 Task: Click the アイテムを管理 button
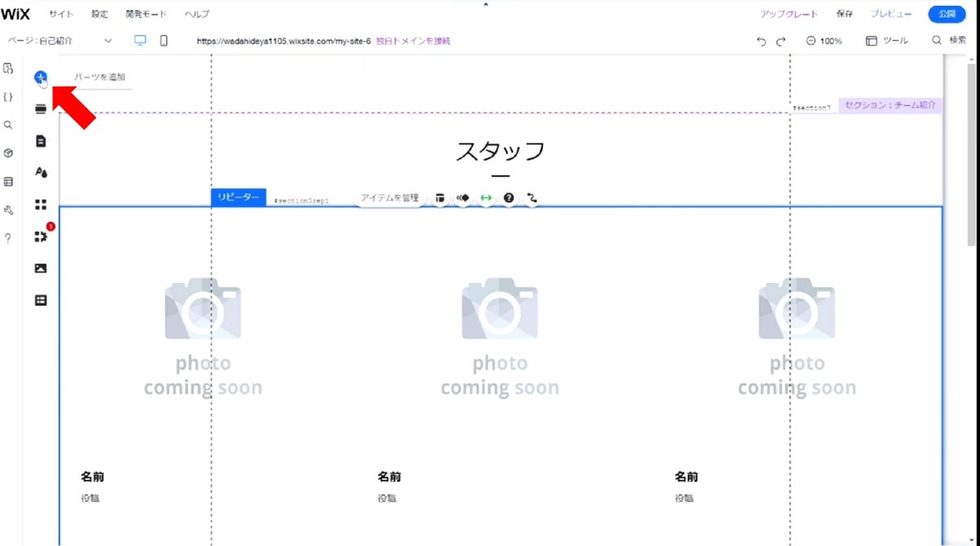390,198
